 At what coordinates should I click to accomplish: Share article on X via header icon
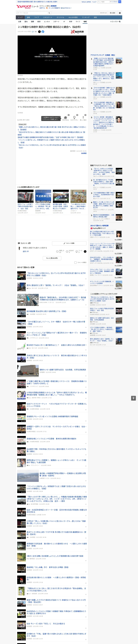[x=39, y=32]
